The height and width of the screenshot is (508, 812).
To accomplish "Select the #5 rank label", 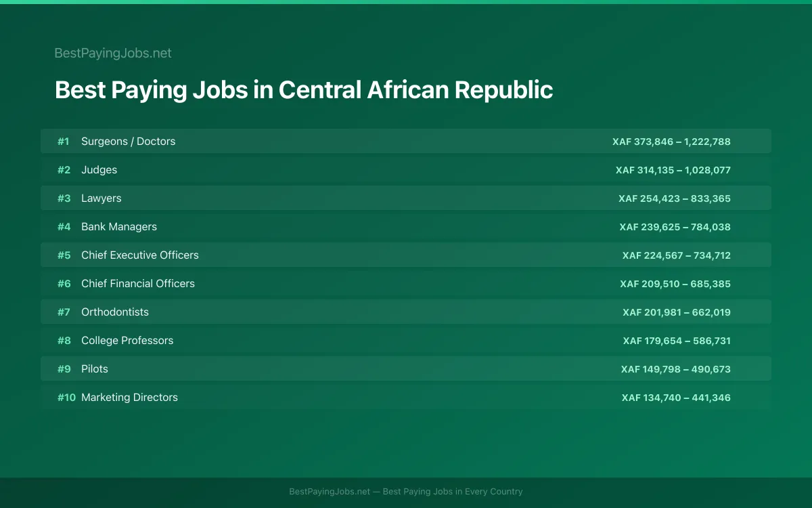I will tap(64, 255).
